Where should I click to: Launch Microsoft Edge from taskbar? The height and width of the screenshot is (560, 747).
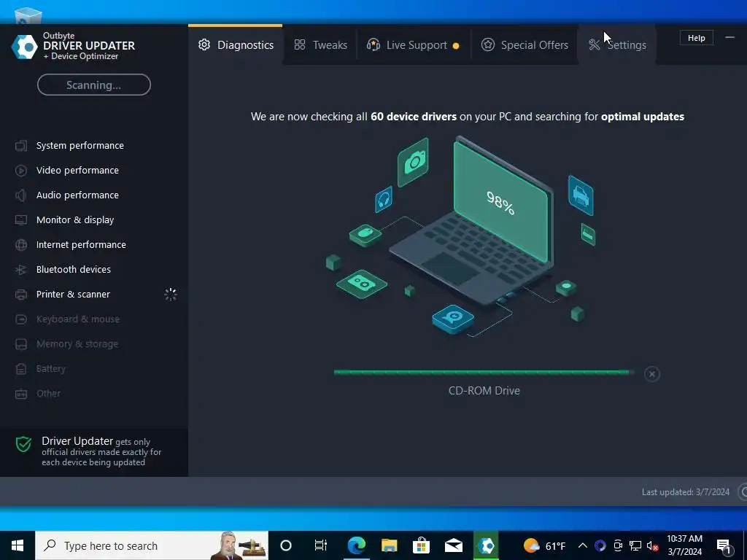tap(356, 545)
